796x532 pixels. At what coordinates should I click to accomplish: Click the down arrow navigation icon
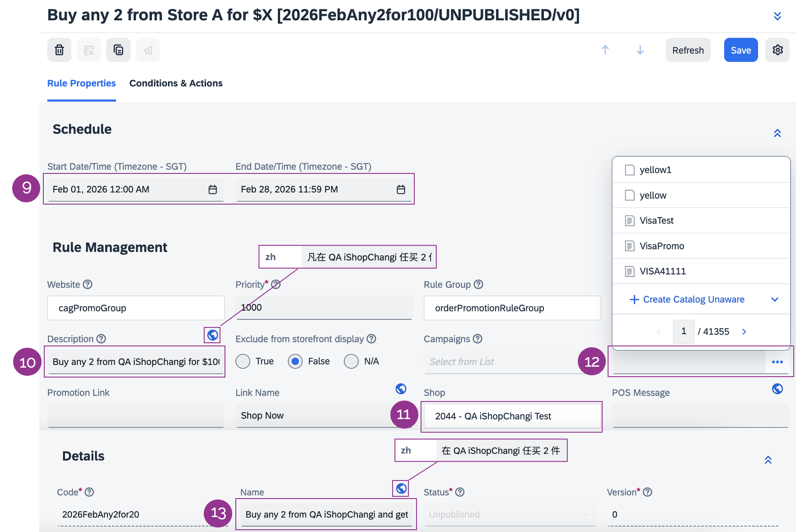pos(640,50)
